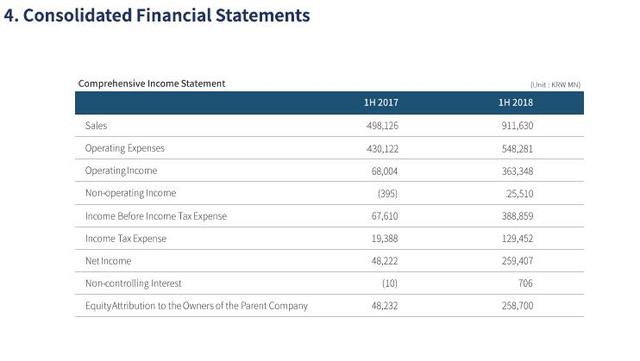Image resolution: width=640 pixels, height=361 pixels.
Task: Select the 258,700 equity attribution value
Action: [517, 306]
